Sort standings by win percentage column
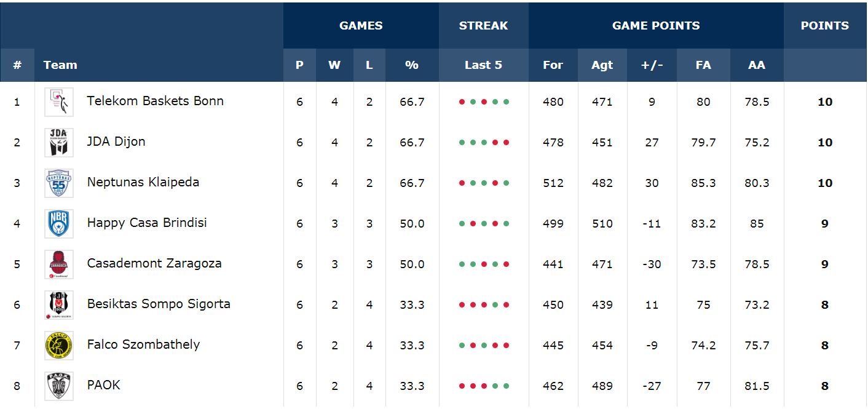This screenshot has width=868, height=409. (x=412, y=65)
